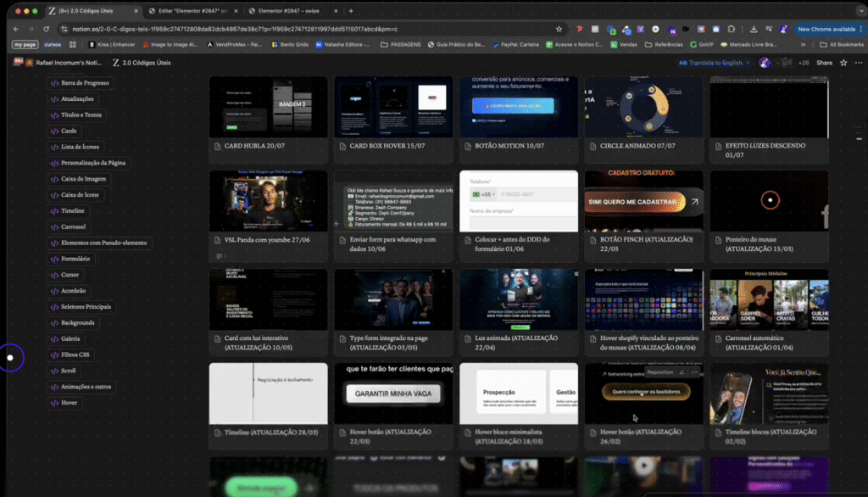Screen dimensions: 868x497
Task: Click the comment icon under VSL Panda card
Action: tap(219, 255)
